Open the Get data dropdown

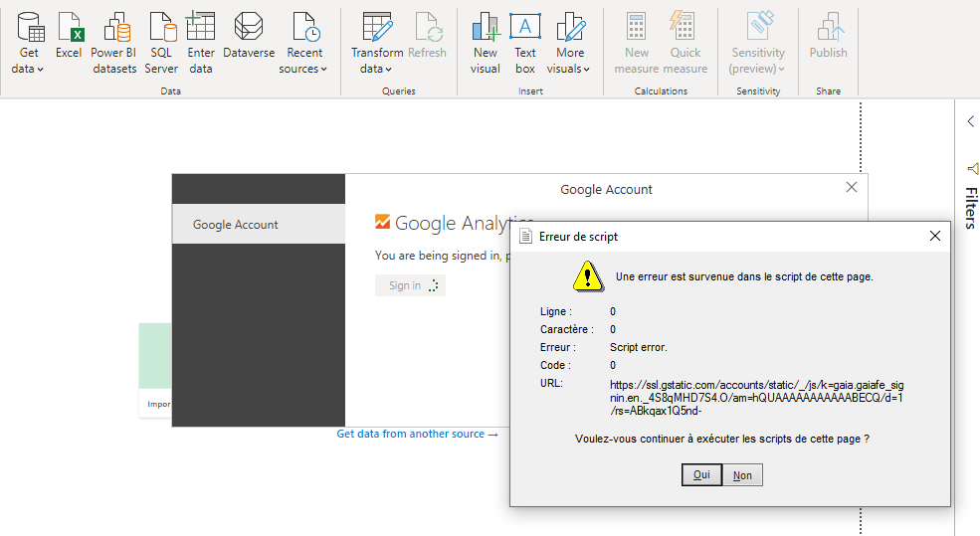28,44
